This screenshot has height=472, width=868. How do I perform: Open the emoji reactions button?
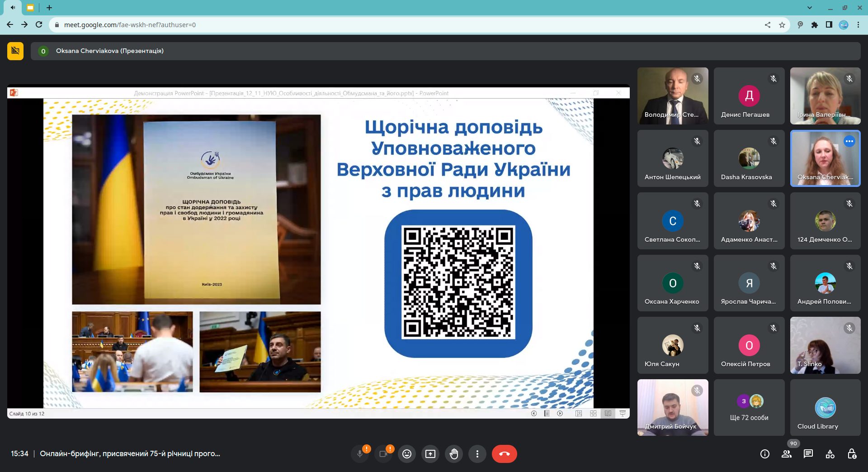[x=407, y=454]
